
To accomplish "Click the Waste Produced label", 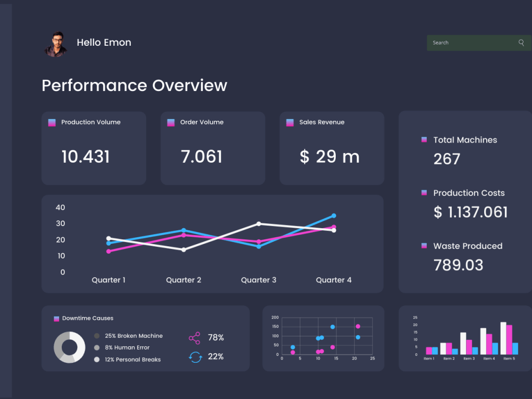I will point(468,246).
